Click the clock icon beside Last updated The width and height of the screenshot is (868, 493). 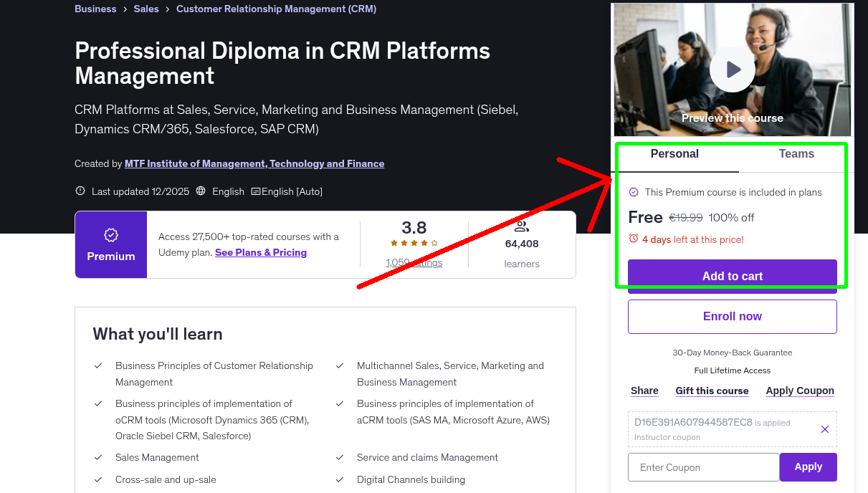(79, 191)
